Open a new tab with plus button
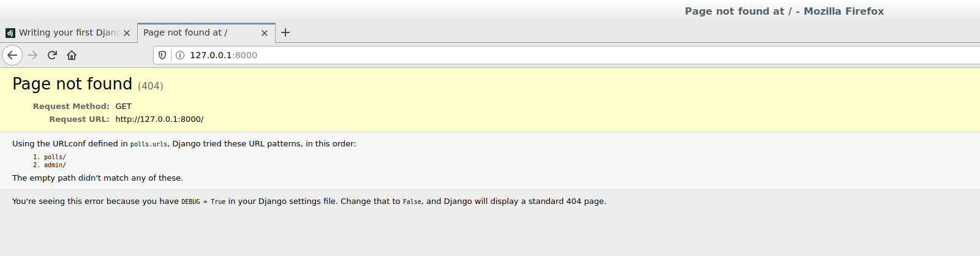Viewport: 980px width, 256px height. [x=285, y=32]
